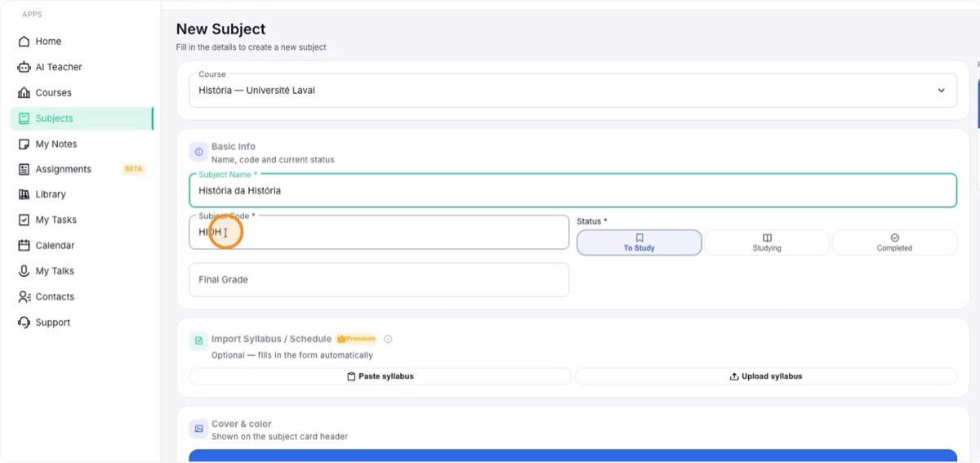Open the My Talks text link
The image size is (980, 463).
pos(55,271)
